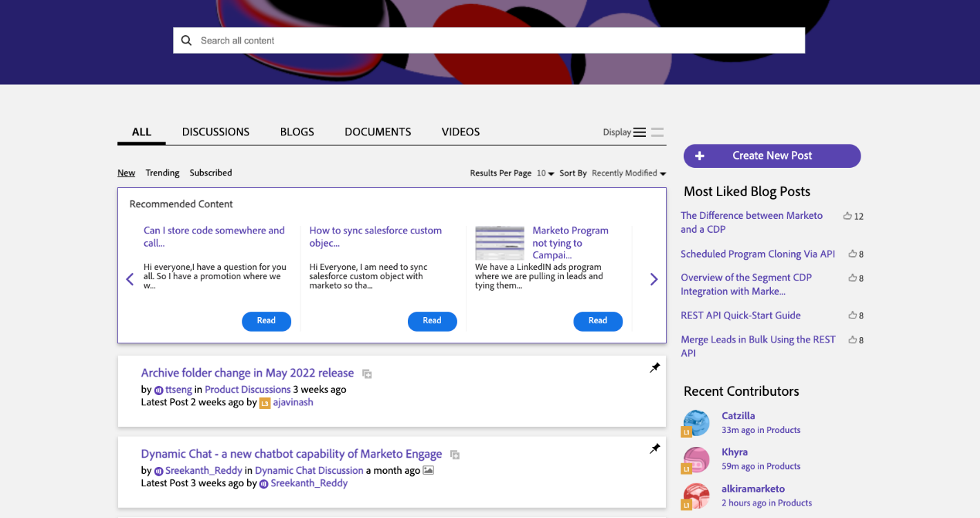Open Products link in Catzilla's row
Viewport: 980px width, 518px height.
coord(783,430)
